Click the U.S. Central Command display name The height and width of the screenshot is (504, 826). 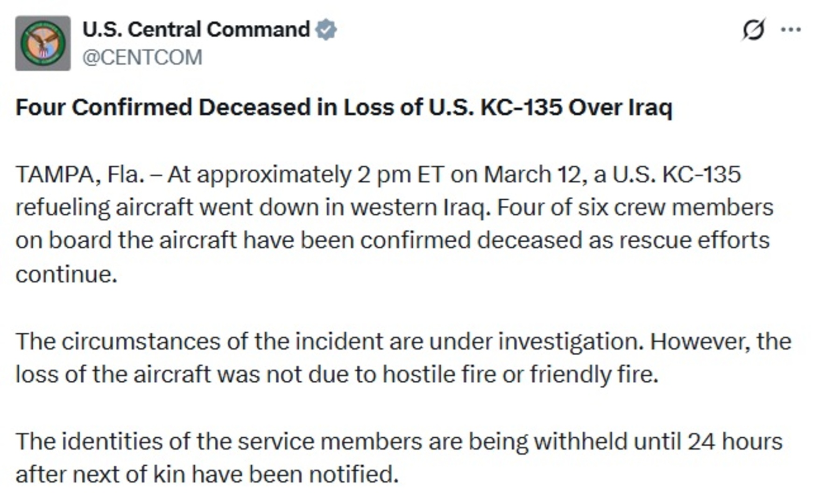196,29
